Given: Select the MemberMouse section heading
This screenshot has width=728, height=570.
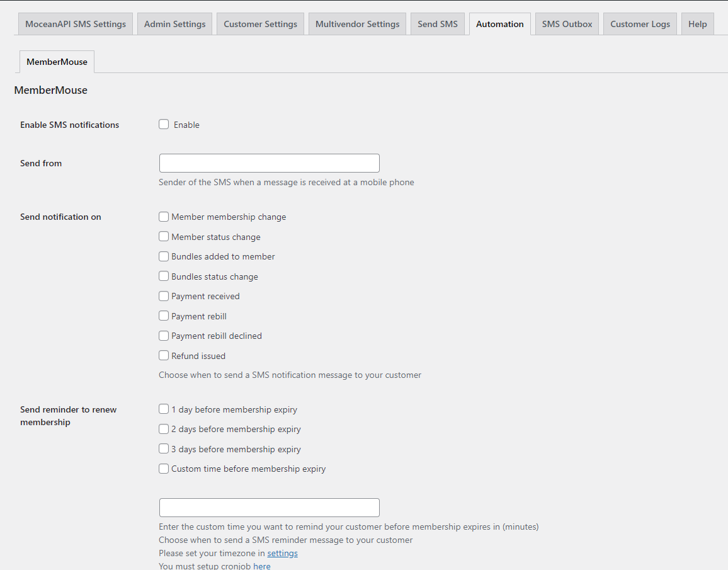Looking at the screenshot, I should 50,90.
